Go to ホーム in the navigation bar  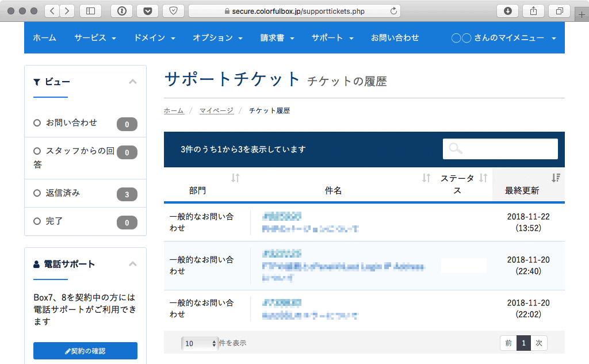point(44,37)
